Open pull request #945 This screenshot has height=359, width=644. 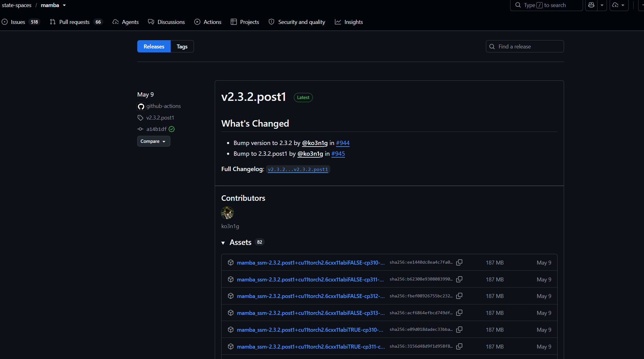click(x=338, y=154)
